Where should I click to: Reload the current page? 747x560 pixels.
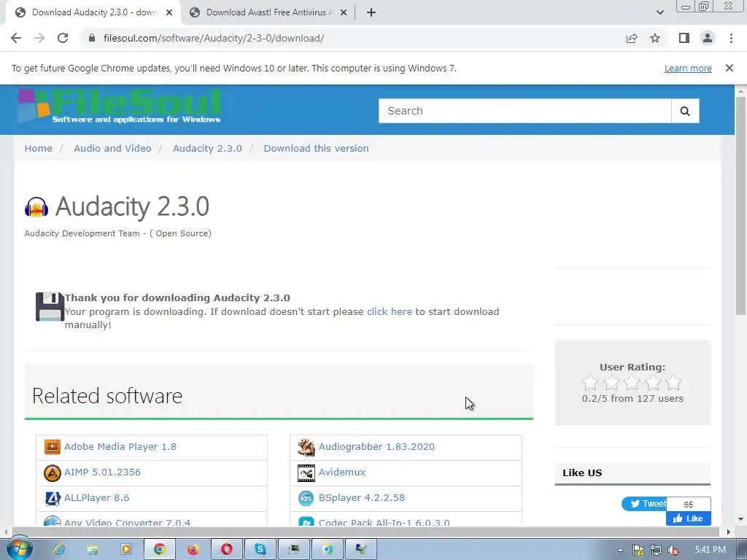click(63, 38)
